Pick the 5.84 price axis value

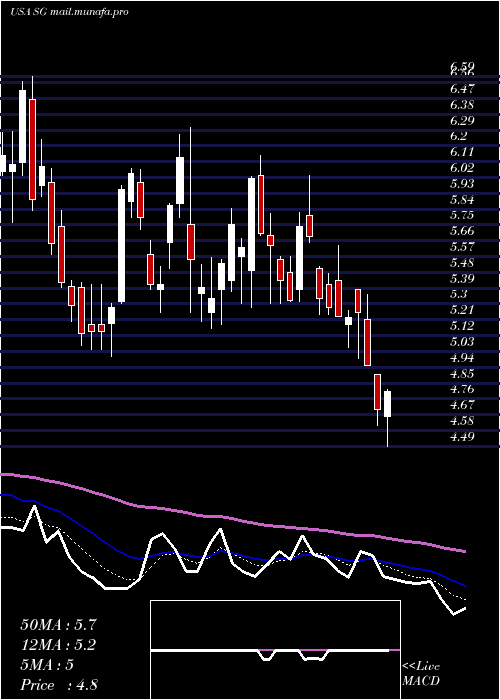click(x=462, y=200)
